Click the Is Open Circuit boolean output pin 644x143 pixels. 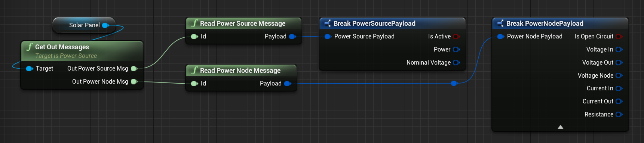pos(619,37)
